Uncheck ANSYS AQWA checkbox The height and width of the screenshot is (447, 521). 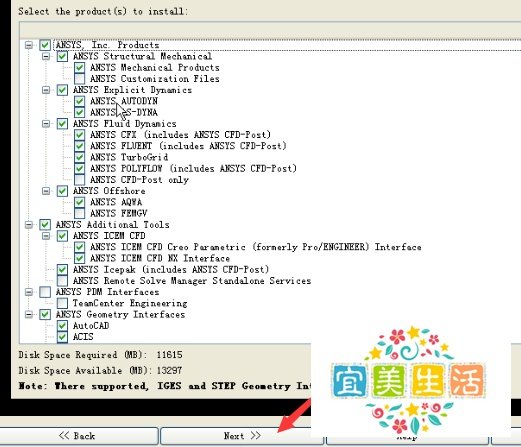pyautogui.click(x=79, y=202)
